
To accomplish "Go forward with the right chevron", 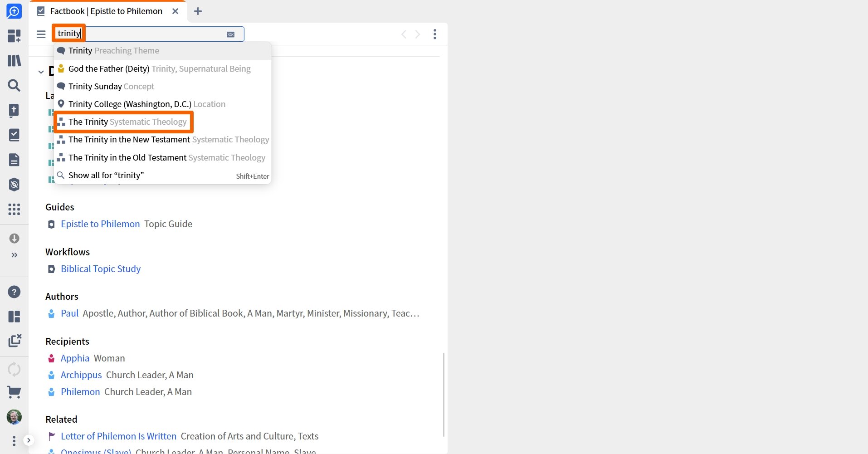I will tap(418, 34).
